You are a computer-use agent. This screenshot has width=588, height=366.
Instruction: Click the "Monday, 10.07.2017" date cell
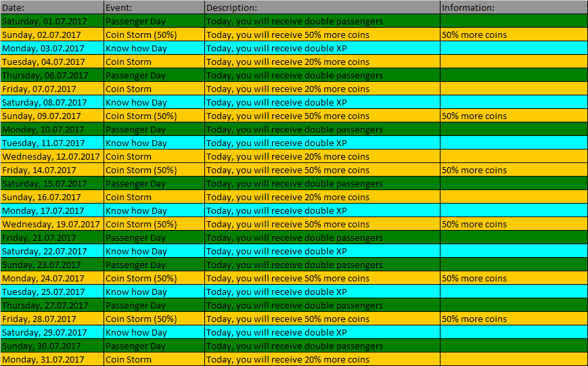[52, 129]
